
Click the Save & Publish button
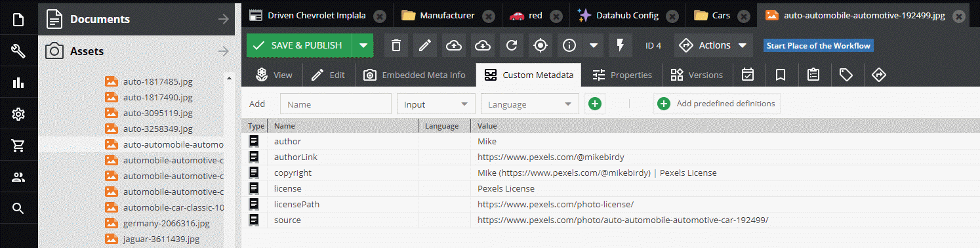pos(300,45)
